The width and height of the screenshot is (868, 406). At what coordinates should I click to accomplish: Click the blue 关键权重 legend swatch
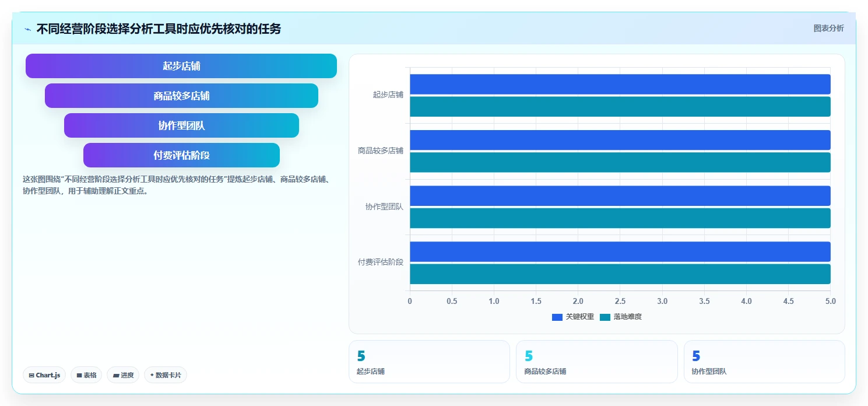(x=557, y=317)
